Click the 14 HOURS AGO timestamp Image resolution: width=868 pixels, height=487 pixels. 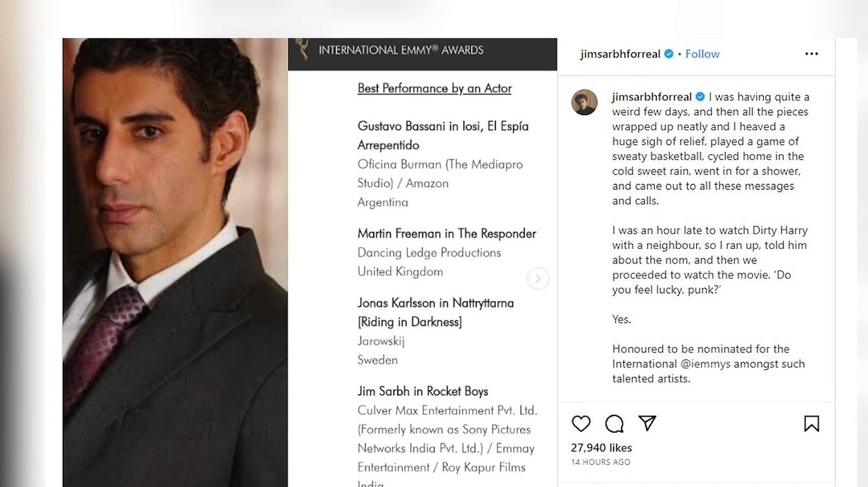tap(600, 462)
